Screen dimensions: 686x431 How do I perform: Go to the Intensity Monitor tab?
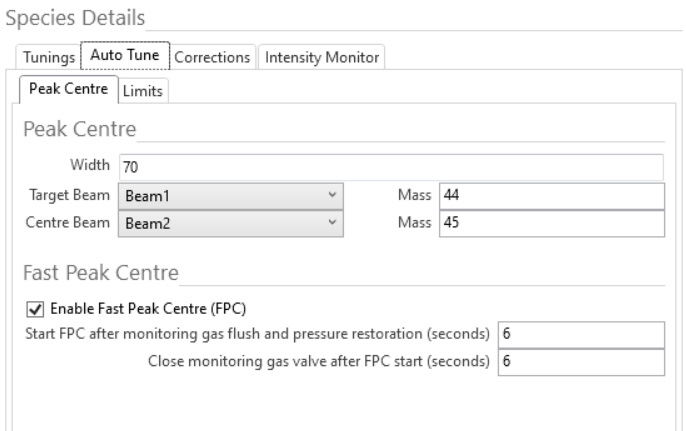[321, 58]
